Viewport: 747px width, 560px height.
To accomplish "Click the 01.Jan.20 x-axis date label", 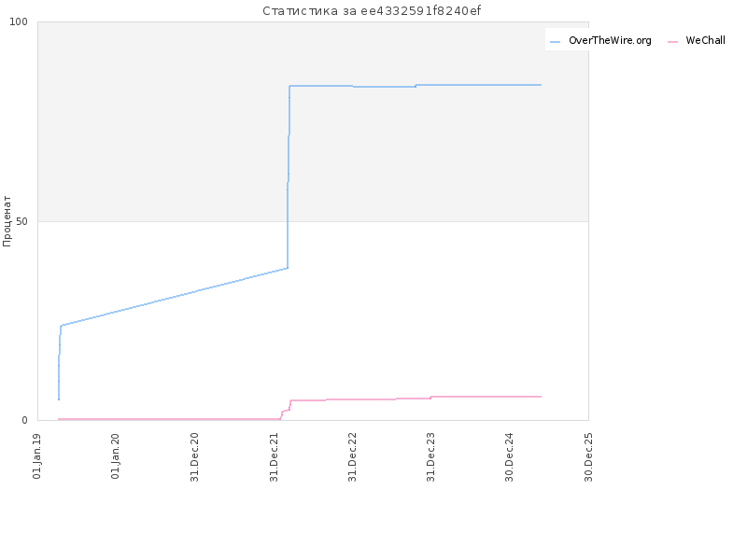I will (115, 455).
